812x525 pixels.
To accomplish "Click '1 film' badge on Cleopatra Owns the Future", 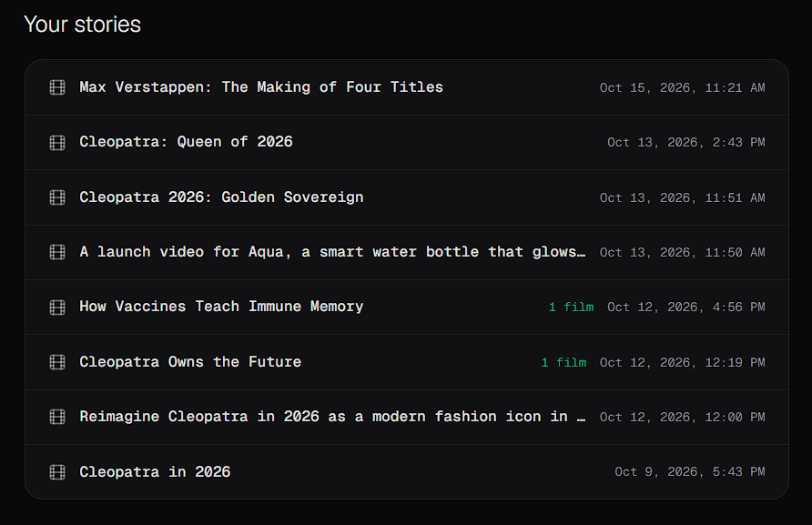I will click(564, 362).
